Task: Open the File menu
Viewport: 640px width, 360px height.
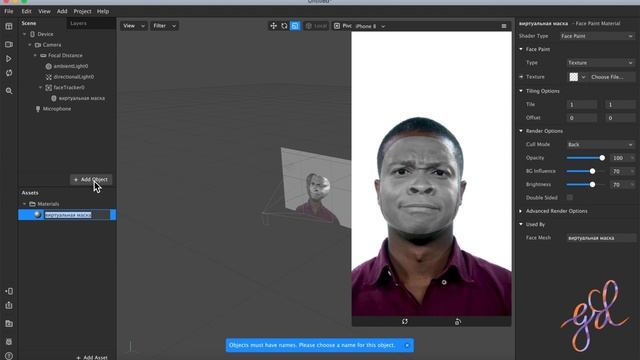Action: click(9, 11)
